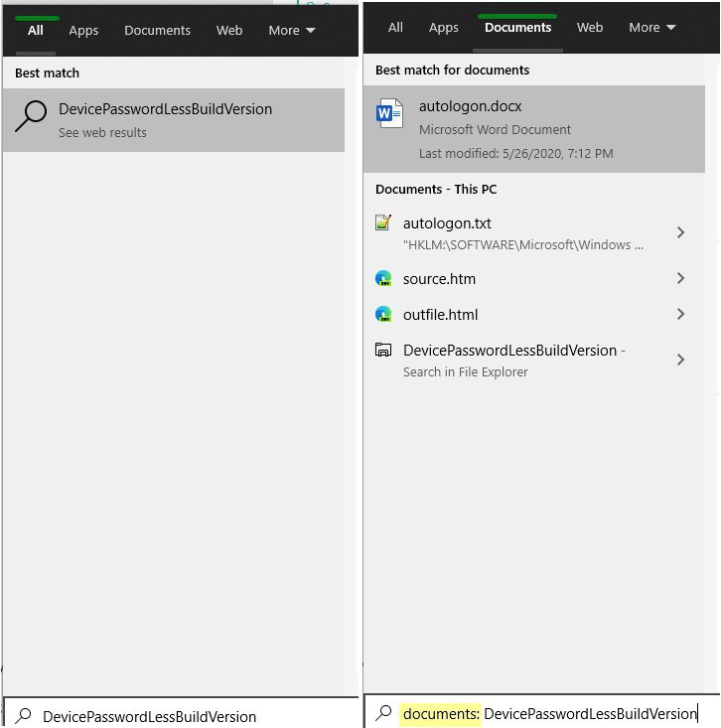Open DevicePasswordLessBuildVersion web results entry
The height and width of the screenshot is (728, 721).
coord(174,120)
